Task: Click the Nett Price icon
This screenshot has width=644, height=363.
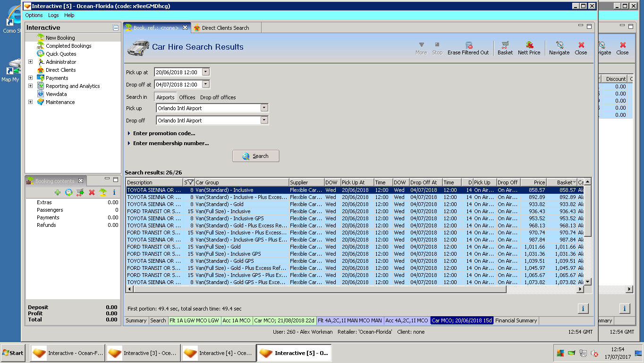Action: tap(529, 45)
